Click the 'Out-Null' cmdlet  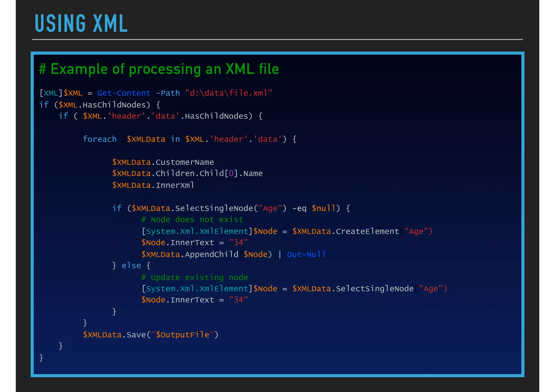click(x=306, y=254)
